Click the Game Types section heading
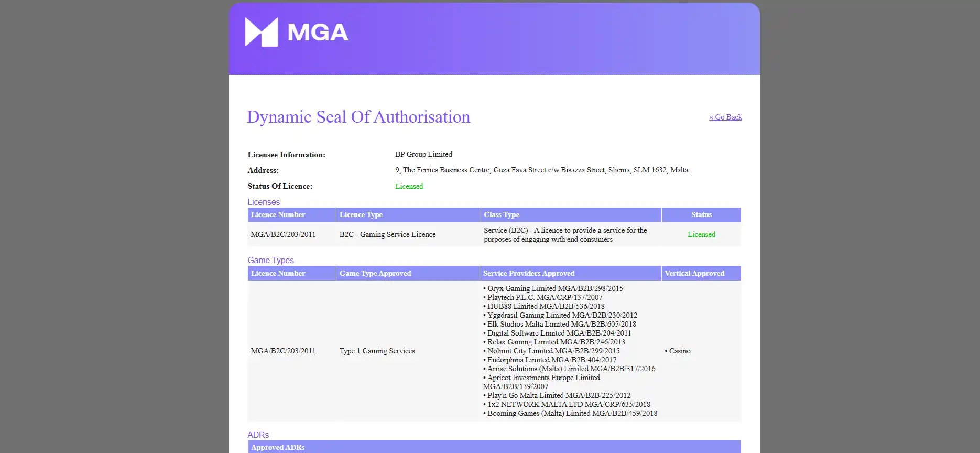The width and height of the screenshot is (980, 453). point(270,260)
